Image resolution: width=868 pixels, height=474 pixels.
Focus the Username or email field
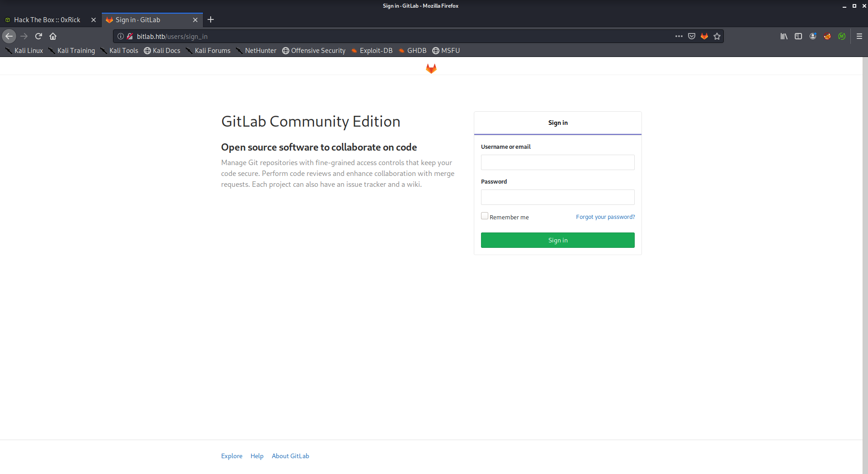click(x=557, y=162)
